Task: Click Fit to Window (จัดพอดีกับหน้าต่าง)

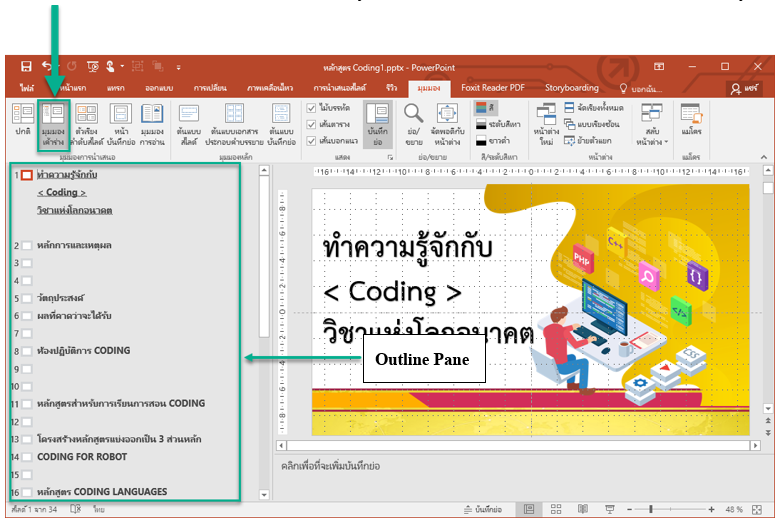Action: tap(447, 125)
